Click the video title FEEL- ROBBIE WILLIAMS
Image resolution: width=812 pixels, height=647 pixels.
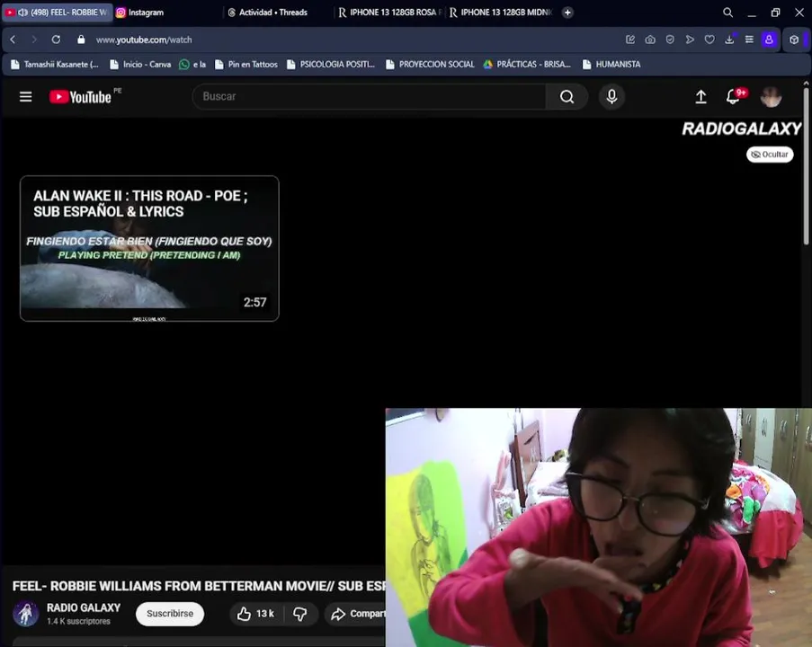[199, 586]
